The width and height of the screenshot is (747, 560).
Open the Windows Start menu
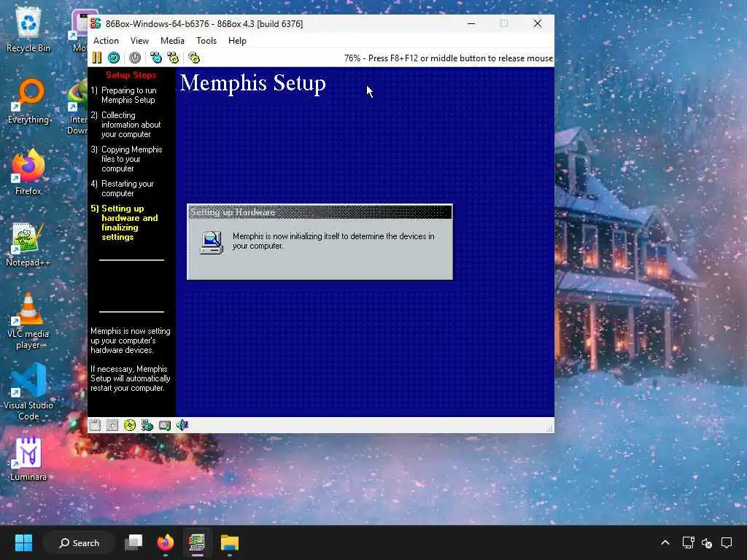point(23,542)
